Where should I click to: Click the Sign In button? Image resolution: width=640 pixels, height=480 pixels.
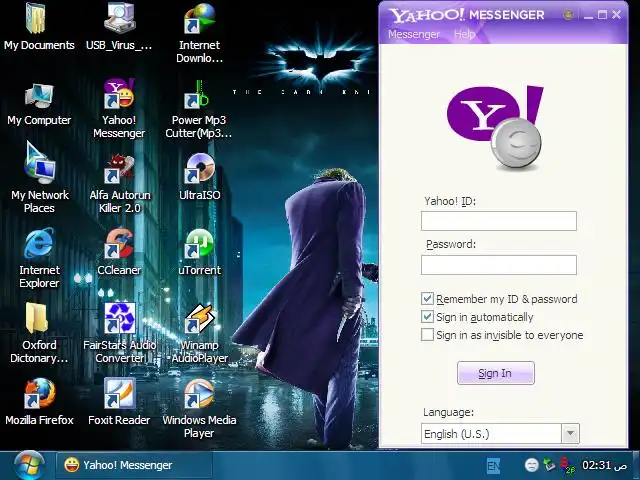pos(496,373)
